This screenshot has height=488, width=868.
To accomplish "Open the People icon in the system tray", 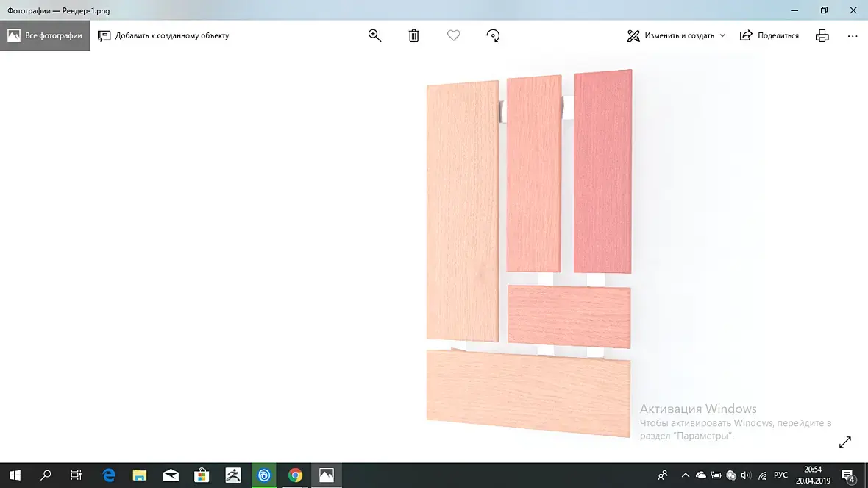I will [662, 475].
